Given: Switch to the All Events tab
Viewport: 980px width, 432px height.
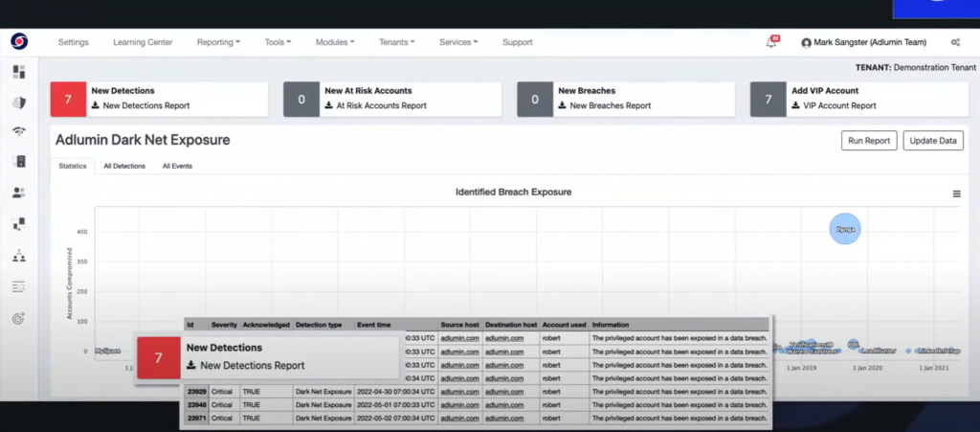Looking at the screenshot, I should pos(177,167).
